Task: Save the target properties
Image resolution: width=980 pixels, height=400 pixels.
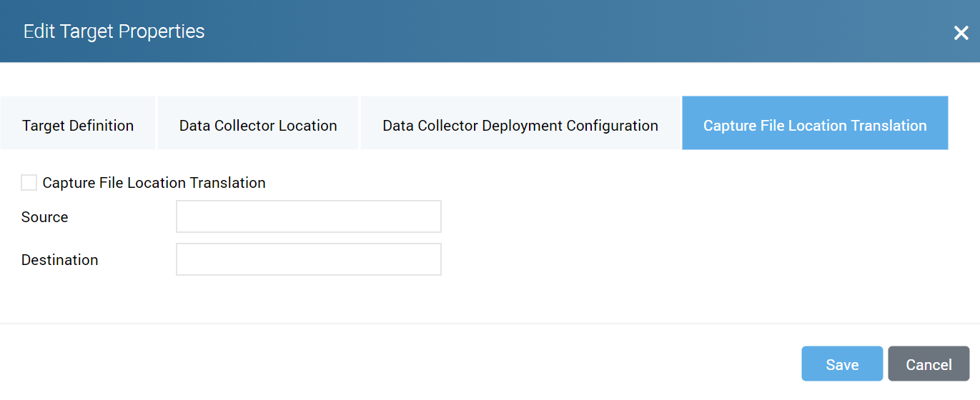Action: (842, 364)
